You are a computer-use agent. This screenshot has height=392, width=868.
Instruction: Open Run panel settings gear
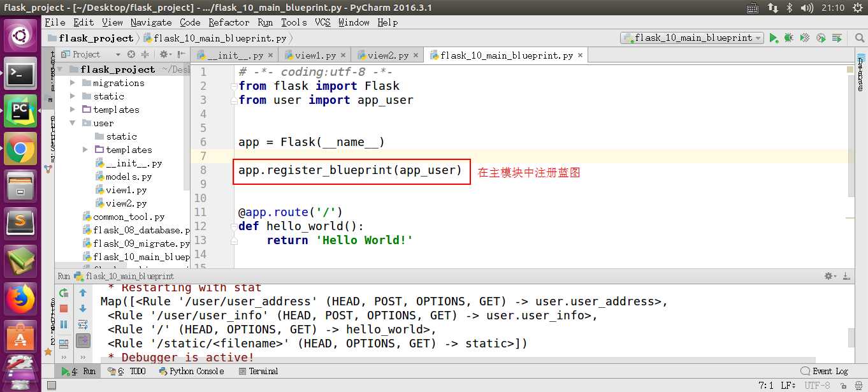tap(830, 276)
